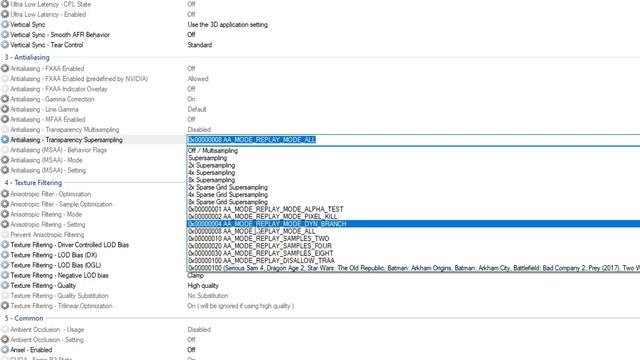Click the gear icon beside Texture Filtering - Negative LOD bias
The height and width of the screenshot is (360, 640).
pyautogui.click(x=5, y=276)
